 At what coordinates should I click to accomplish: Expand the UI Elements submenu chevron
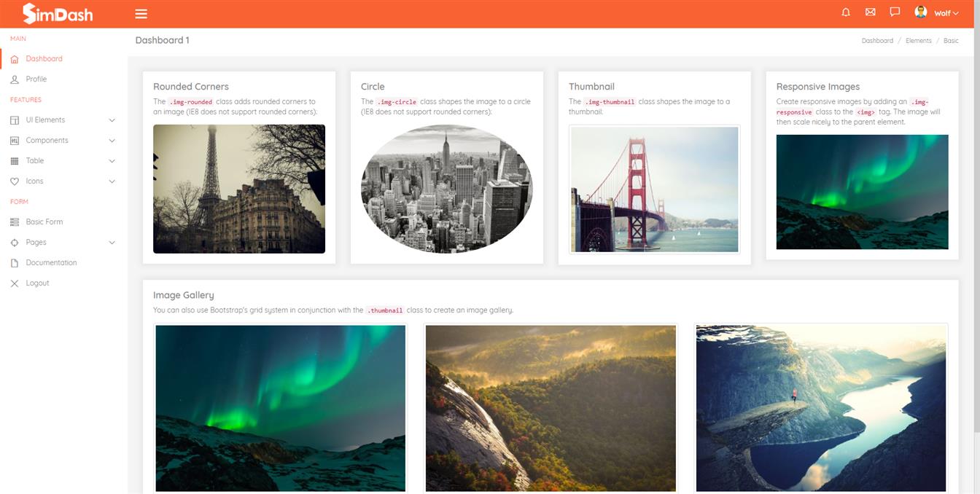(x=112, y=120)
